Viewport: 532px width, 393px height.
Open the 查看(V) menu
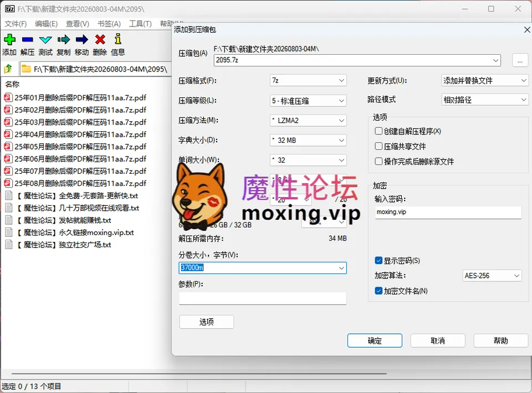coord(78,24)
